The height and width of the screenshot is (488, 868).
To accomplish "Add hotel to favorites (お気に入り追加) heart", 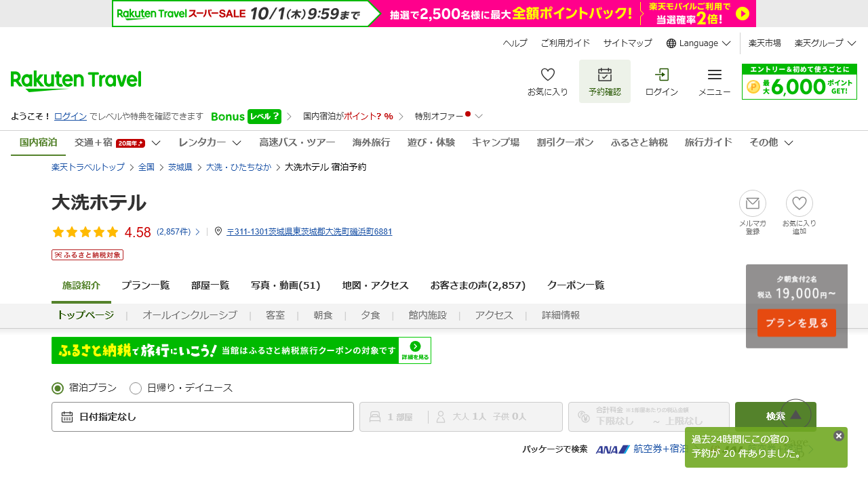I will coord(800,203).
